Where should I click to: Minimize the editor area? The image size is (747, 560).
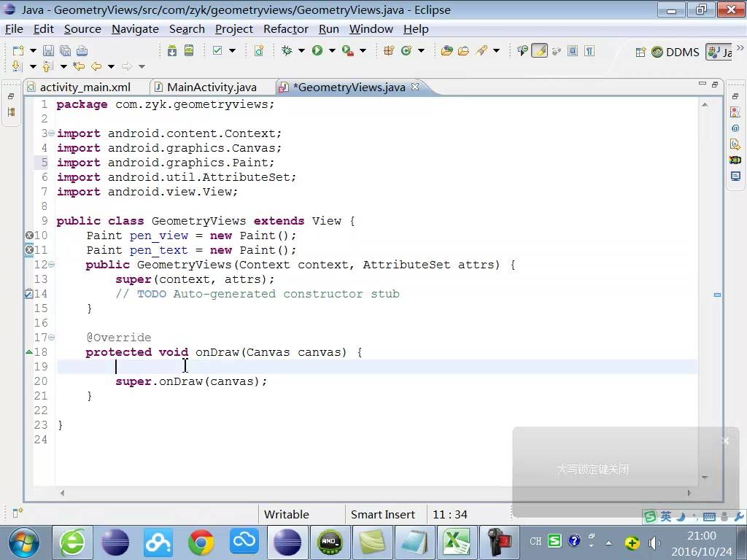pos(703,84)
